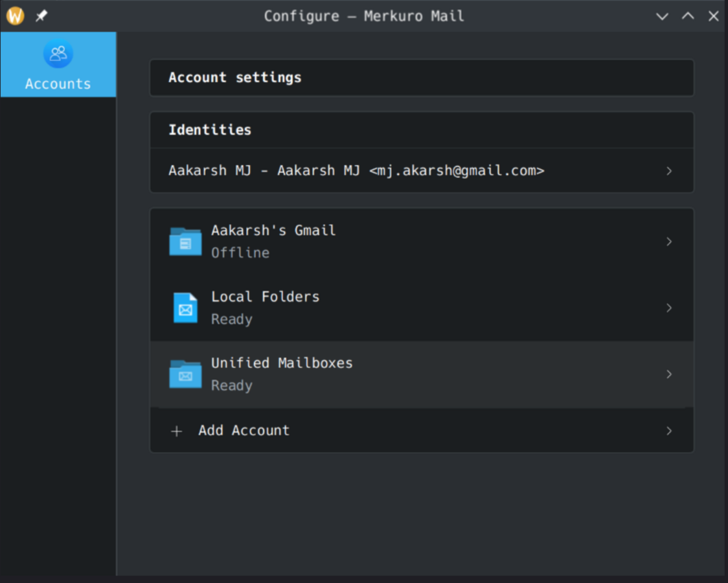The image size is (728, 583).
Task: Select the Accounts tab label in sidebar
Action: point(58,84)
